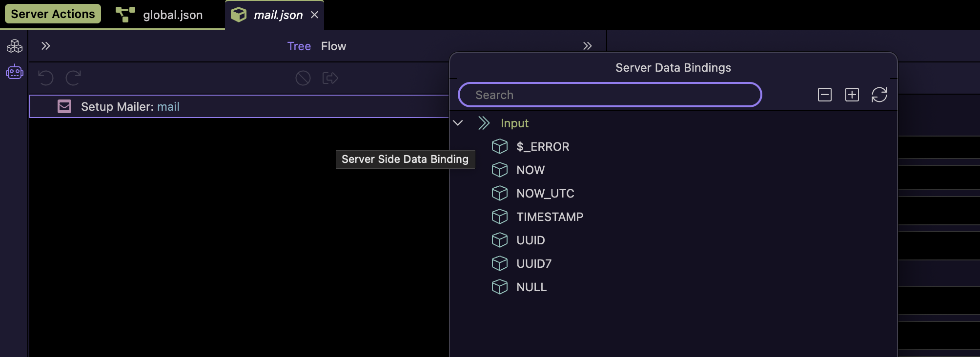Image resolution: width=980 pixels, height=357 pixels.
Task: Open the robot icon sidebar panel
Action: click(14, 72)
